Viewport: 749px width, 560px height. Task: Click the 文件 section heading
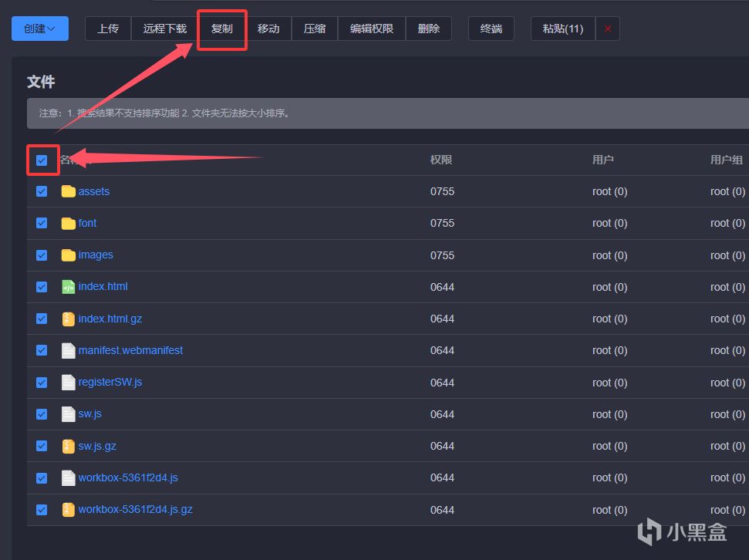(x=41, y=82)
